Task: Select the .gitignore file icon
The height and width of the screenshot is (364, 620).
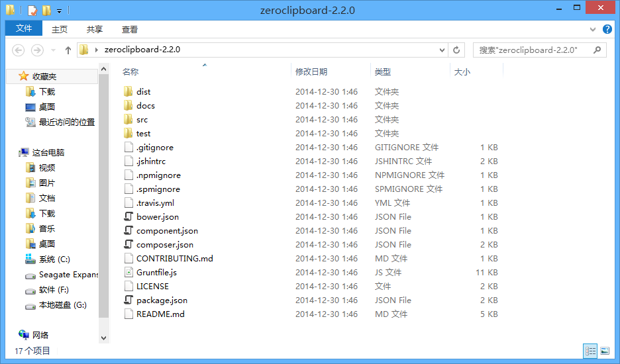Action: coord(129,147)
